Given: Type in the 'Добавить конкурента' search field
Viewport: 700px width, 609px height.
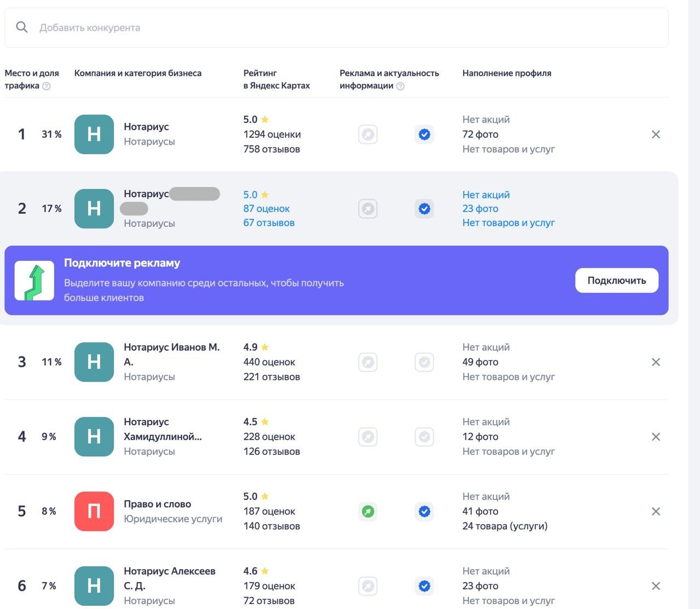Looking at the screenshot, I should (328, 27).
